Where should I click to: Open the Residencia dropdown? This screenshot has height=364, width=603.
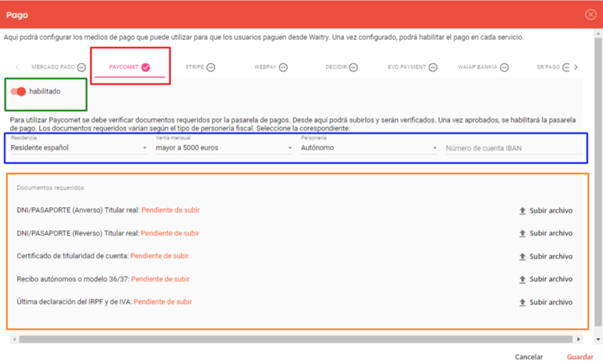click(79, 148)
